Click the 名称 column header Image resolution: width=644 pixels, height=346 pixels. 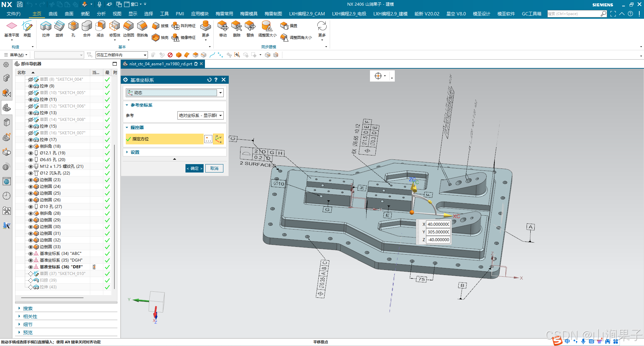pos(53,72)
